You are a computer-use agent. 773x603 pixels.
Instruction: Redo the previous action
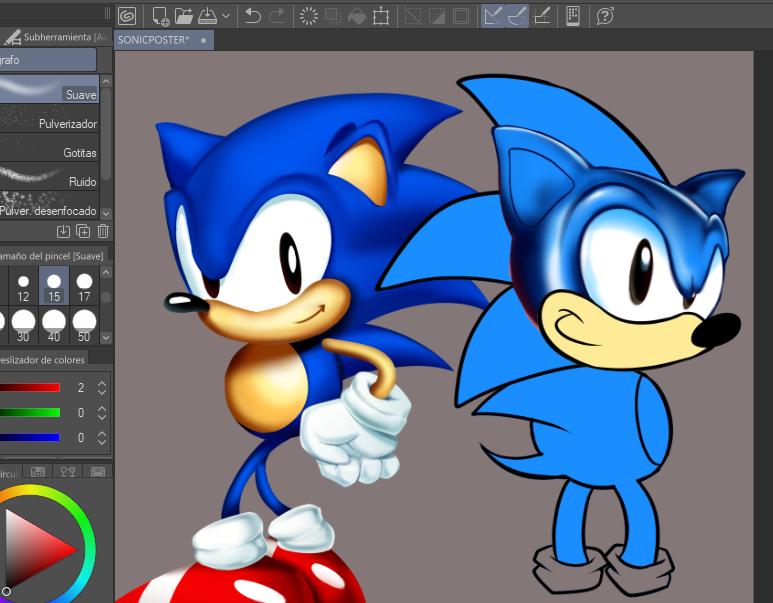[277, 16]
